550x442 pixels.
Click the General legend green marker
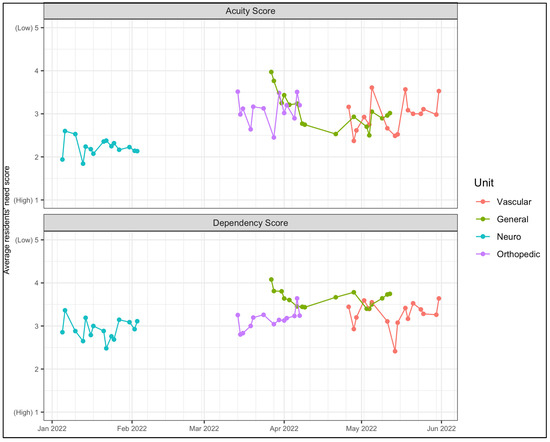tap(483, 219)
